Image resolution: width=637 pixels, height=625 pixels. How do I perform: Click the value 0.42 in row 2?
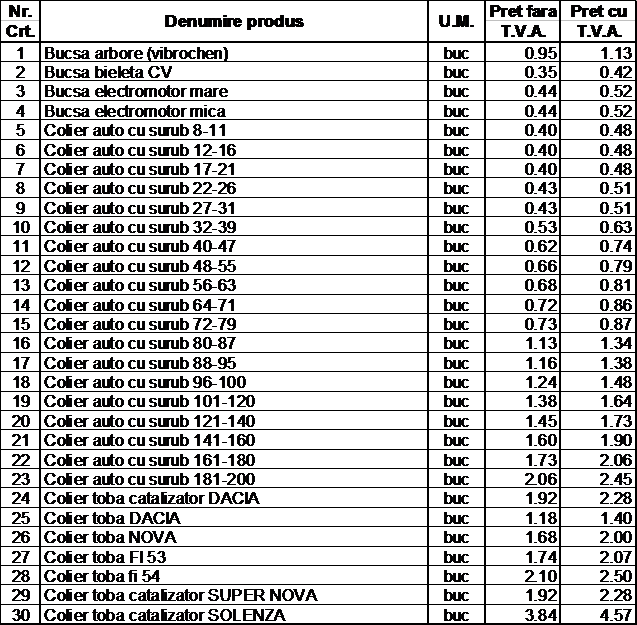pos(616,72)
